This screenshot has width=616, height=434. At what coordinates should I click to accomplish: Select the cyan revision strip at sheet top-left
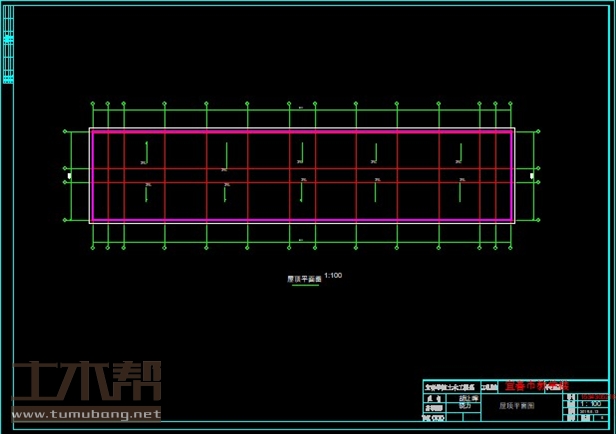point(8,57)
